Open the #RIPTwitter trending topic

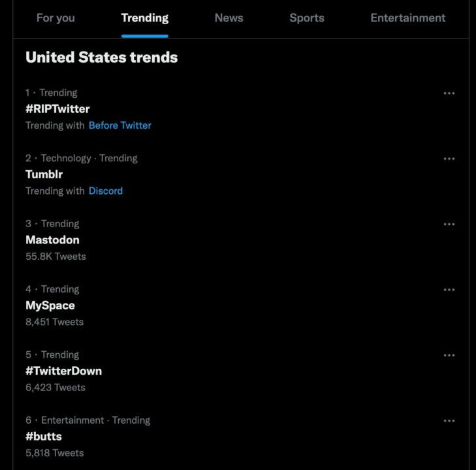(57, 109)
